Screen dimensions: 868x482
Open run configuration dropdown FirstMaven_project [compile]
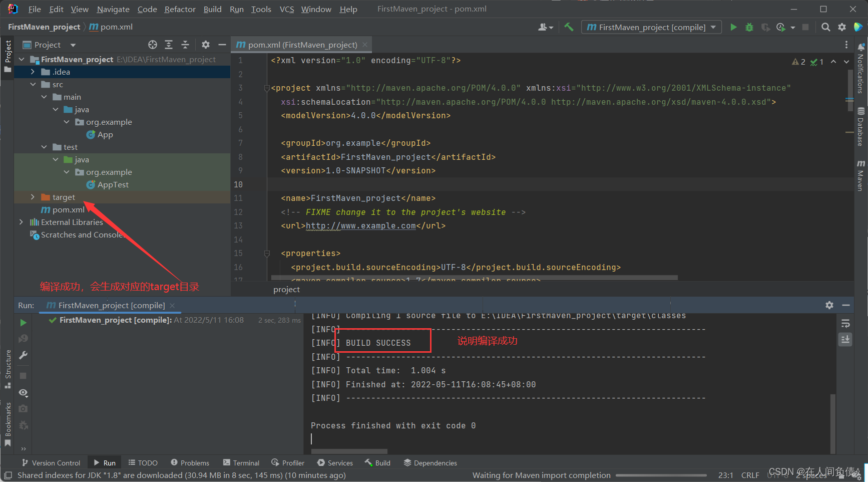[x=651, y=27]
